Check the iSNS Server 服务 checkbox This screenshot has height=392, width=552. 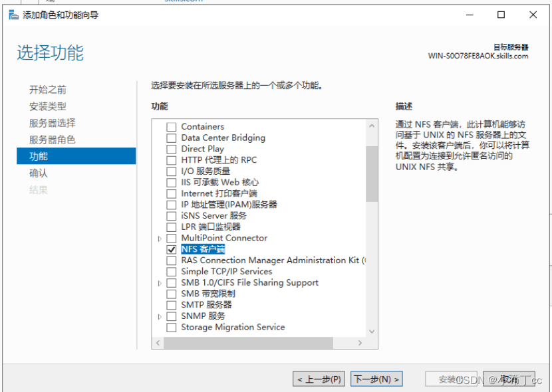coord(172,216)
